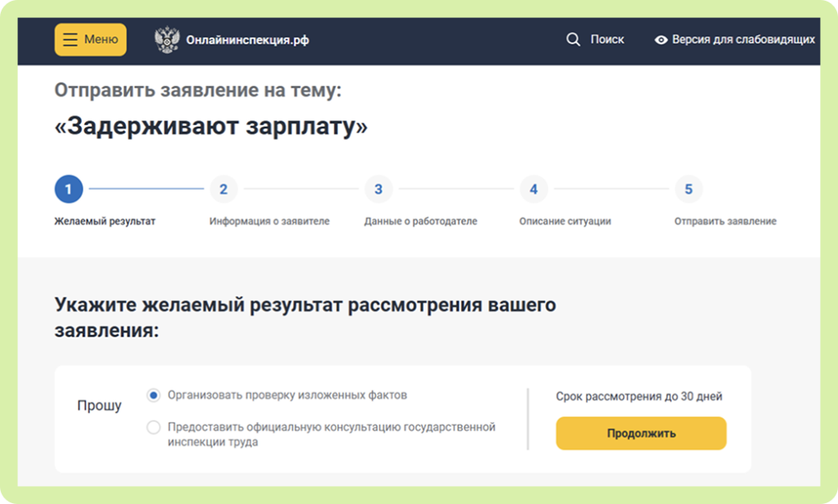
Task: Go to Онлайнинспекция.рф home link
Action: click(x=247, y=40)
